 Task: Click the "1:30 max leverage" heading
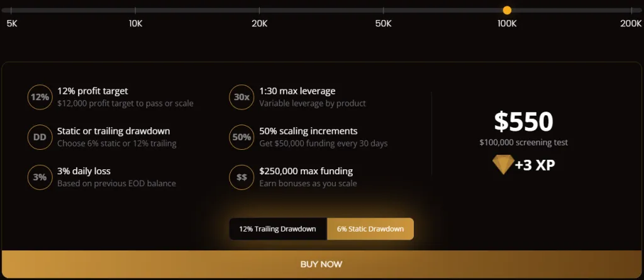pyautogui.click(x=297, y=91)
